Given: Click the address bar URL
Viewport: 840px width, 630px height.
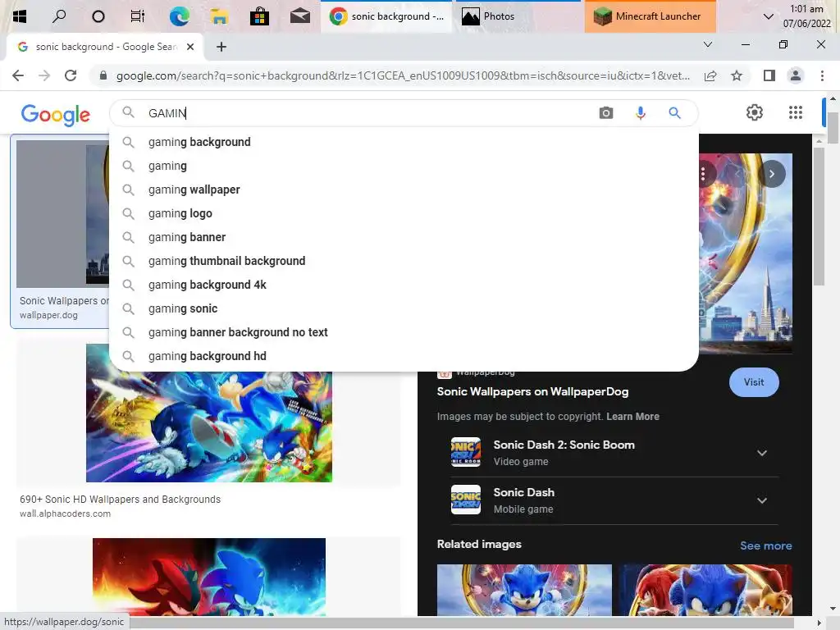Looking at the screenshot, I should [403, 75].
